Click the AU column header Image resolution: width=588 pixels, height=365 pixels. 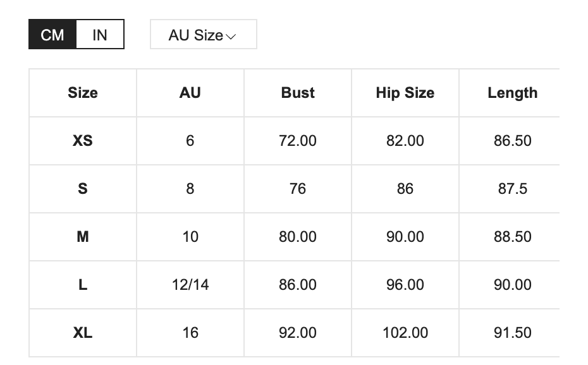click(190, 93)
